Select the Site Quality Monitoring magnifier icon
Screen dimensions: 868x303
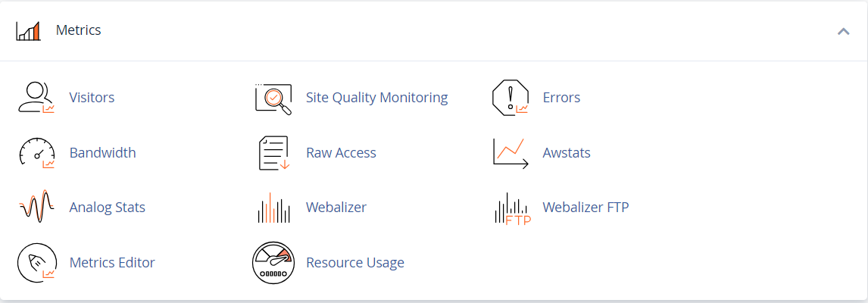[x=273, y=98]
